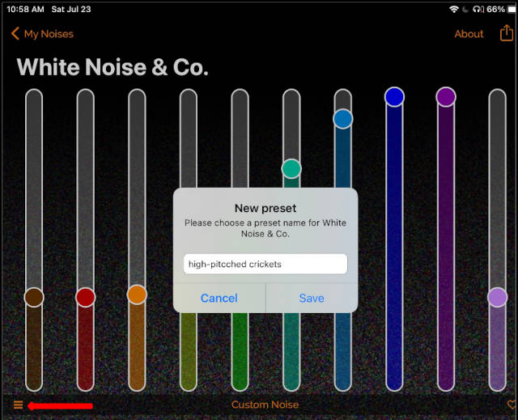This screenshot has width=518, height=420.
Task: Click the preset name text field
Action: click(x=265, y=264)
